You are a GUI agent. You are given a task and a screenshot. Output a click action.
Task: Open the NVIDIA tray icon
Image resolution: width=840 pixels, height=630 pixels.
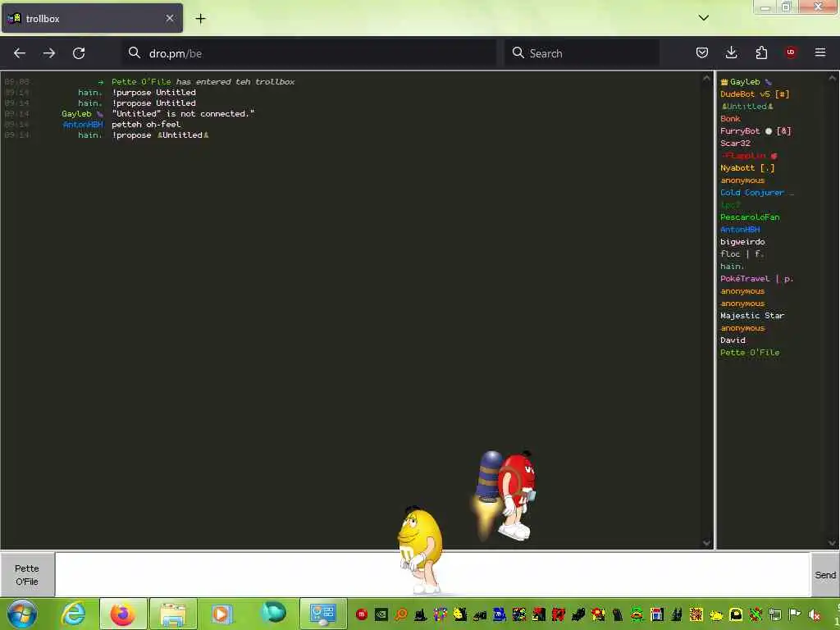coord(381,614)
